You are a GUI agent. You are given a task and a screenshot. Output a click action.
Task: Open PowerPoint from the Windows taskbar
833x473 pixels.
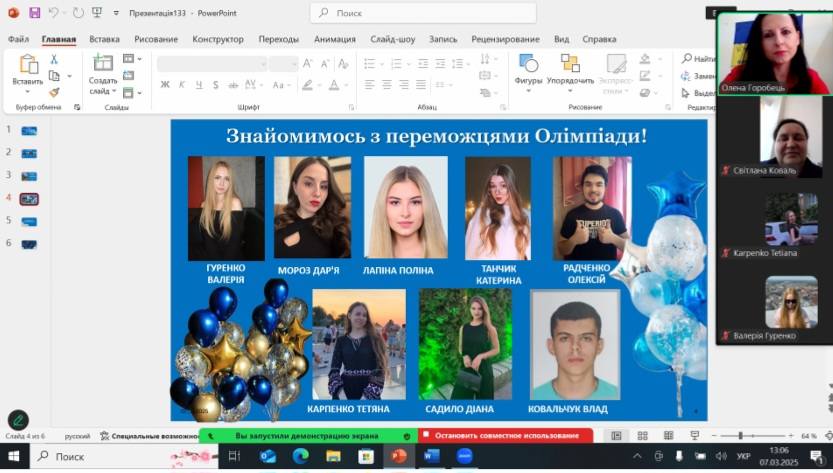(398, 456)
